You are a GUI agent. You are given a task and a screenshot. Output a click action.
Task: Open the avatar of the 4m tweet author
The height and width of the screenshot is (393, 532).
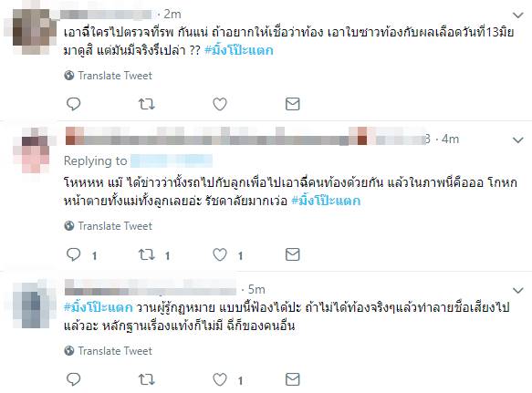tap(32, 150)
